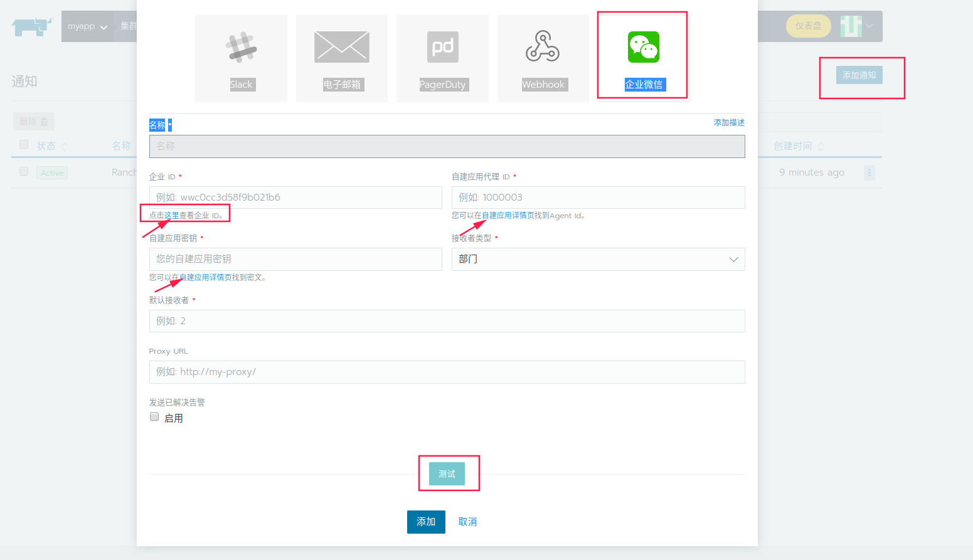
Task: Click the 自建应用密钥 secret field
Action: [x=295, y=259]
